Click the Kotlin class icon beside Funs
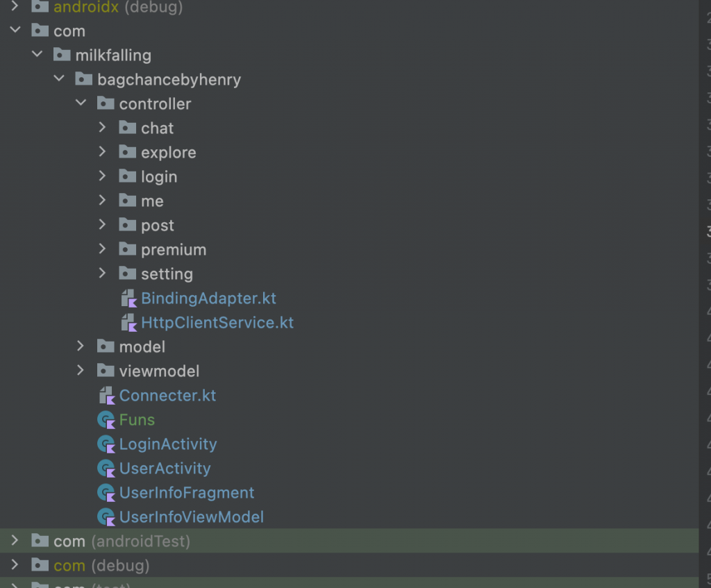 coord(106,420)
